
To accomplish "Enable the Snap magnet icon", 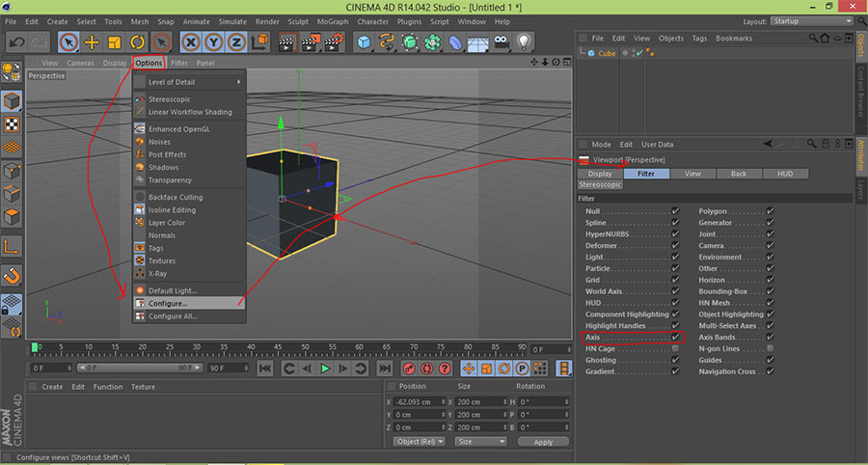I will (x=12, y=275).
